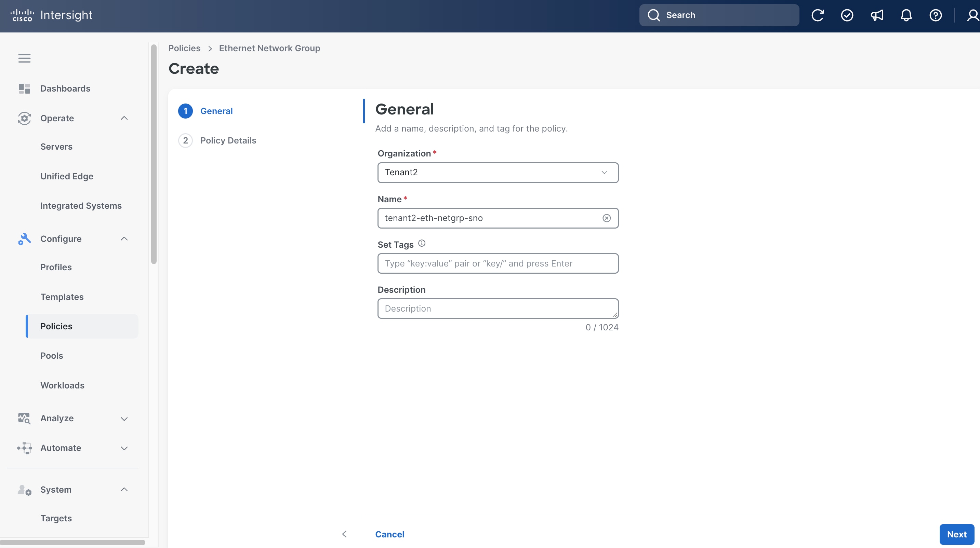Click the System user-gear icon
This screenshot has width=980, height=548.
pyautogui.click(x=24, y=490)
